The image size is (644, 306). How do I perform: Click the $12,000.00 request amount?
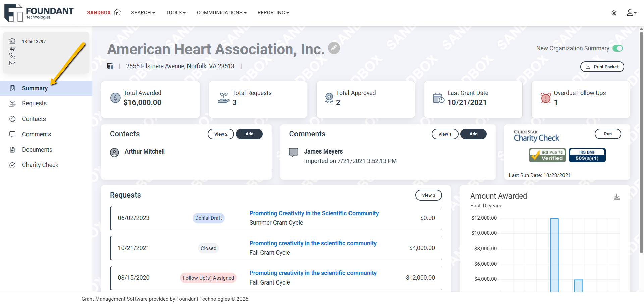[420, 278]
